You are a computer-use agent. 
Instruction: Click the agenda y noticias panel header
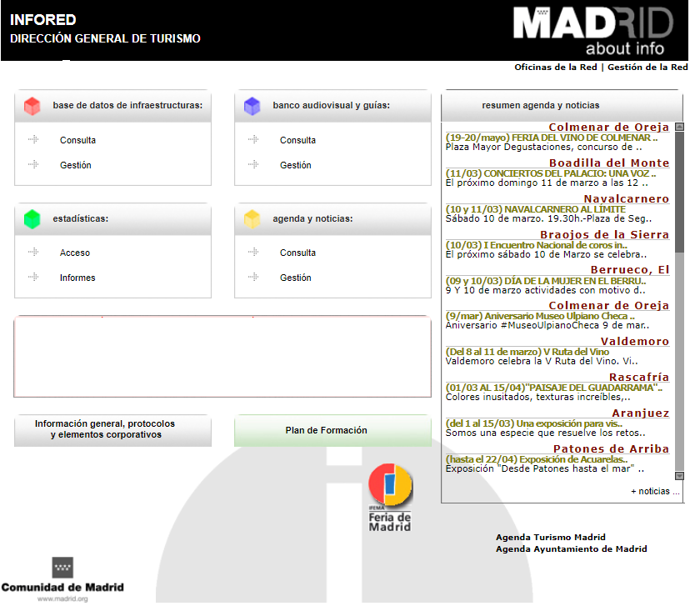(x=312, y=219)
